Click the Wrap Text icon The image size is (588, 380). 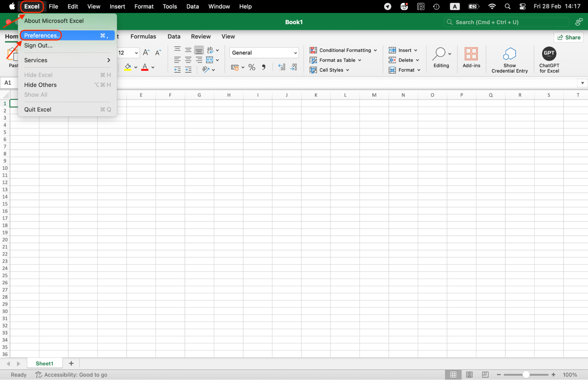[210, 50]
